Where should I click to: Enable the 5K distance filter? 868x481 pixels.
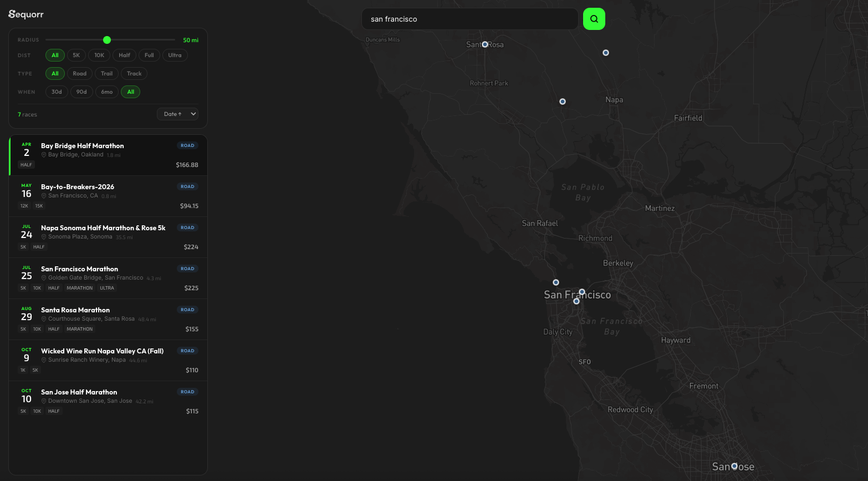click(x=76, y=55)
